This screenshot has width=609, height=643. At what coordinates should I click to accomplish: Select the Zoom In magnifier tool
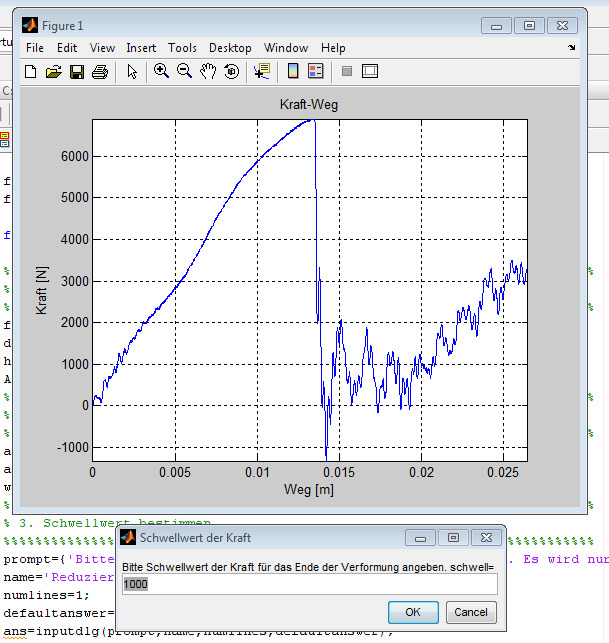(161, 71)
